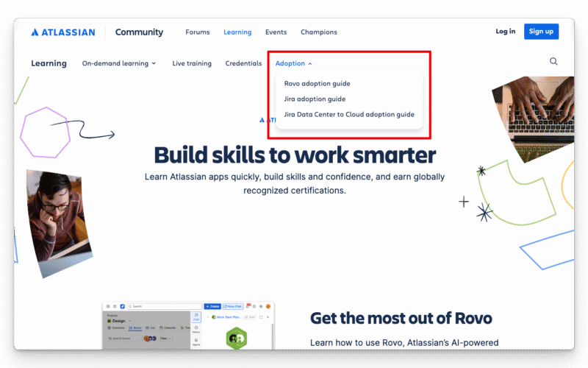Open the Live training link

pos(192,63)
